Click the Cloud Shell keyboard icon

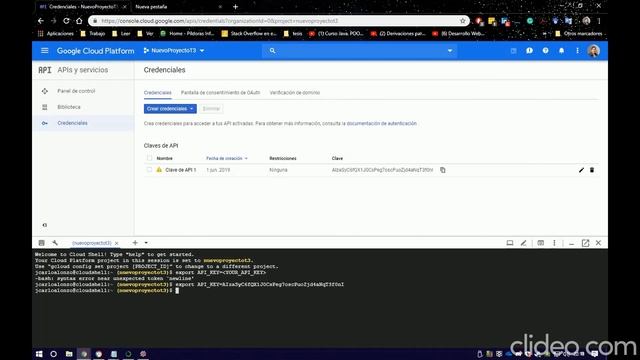[x=540, y=243]
